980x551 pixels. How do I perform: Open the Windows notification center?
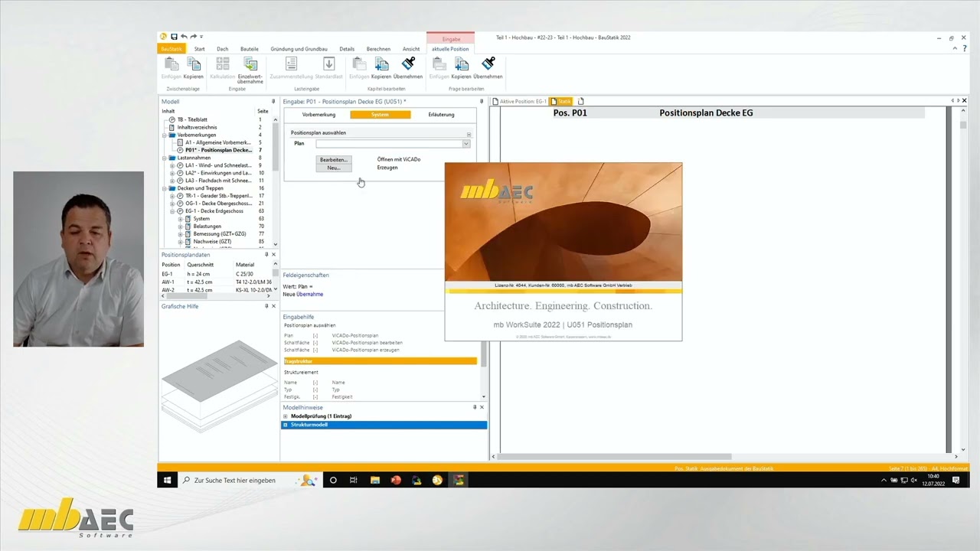tap(956, 480)
